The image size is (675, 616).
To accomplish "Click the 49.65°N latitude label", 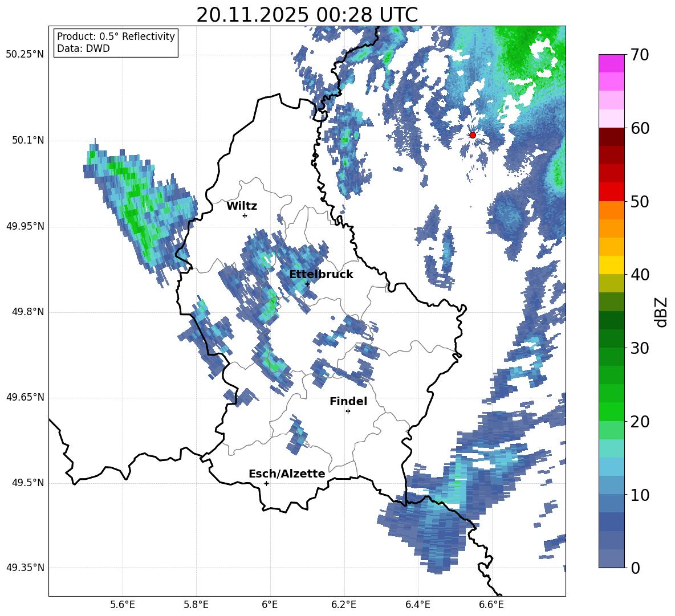I will click(x=25, y=397).
